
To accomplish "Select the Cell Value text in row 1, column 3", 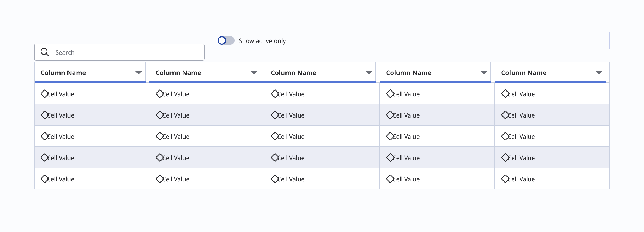I will (291, 94).
